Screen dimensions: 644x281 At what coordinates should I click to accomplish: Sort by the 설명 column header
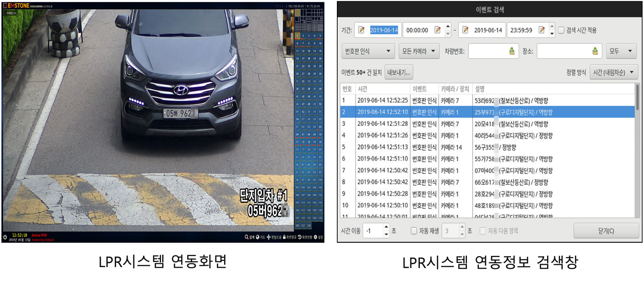(x=554, y=89)
